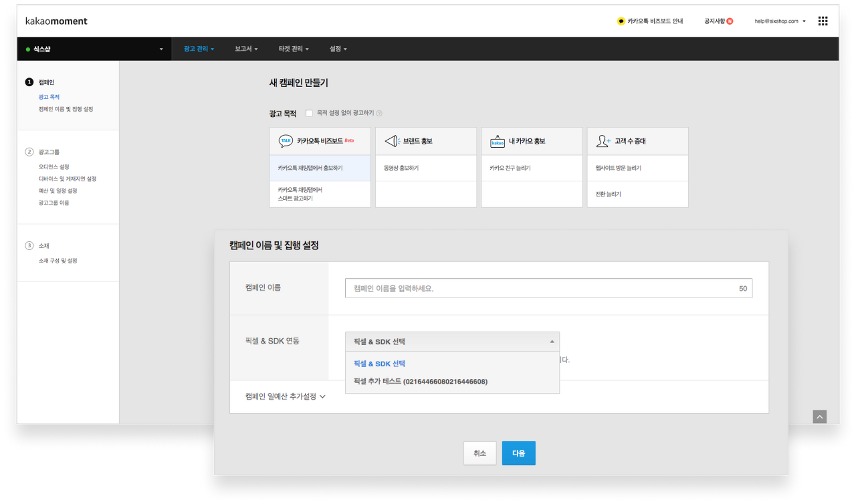The height and width of the screenshot is (504, 856).
Task: Select 카카오톡 채팅탭에서 홍보하기 objective
Action: point(320,168)
